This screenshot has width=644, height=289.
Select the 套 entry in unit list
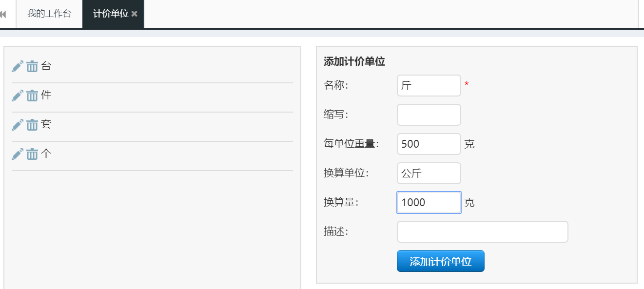[x=46, y=125]
